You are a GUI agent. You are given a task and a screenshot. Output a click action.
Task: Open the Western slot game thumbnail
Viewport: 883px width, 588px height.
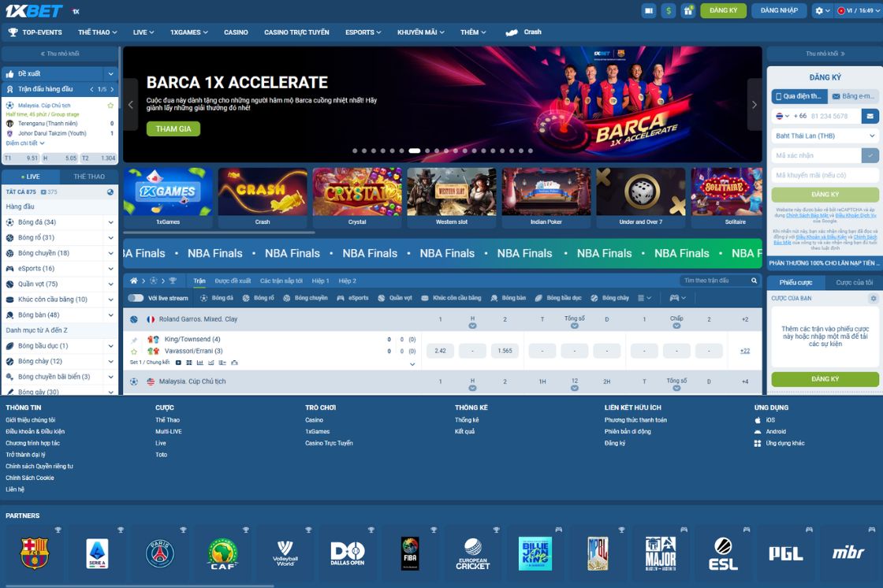click(452, 197)
